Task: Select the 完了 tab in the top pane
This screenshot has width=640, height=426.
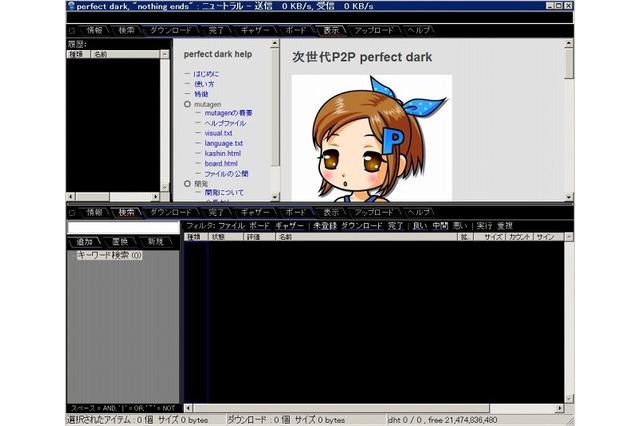Action: point(216,30)
